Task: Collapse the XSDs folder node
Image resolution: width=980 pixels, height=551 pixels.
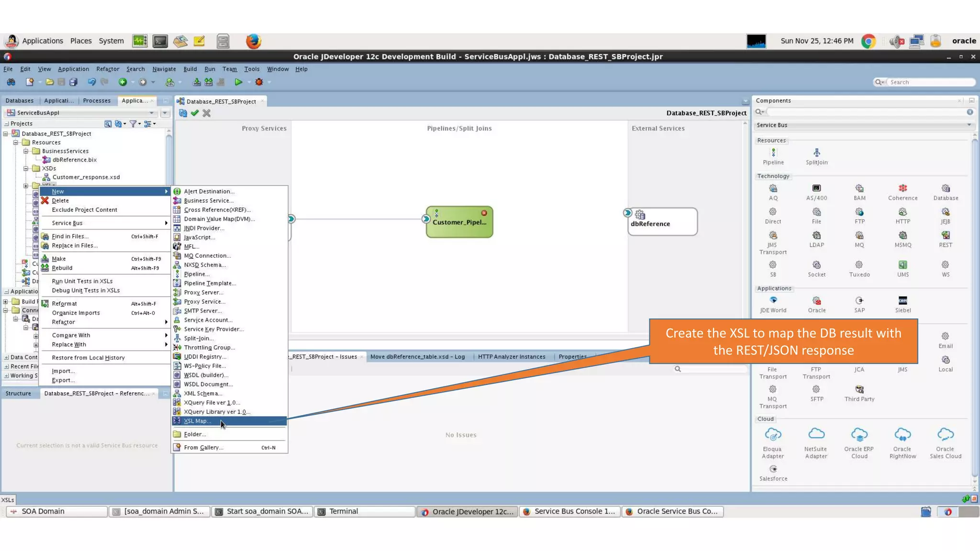Action: (26, 168)
